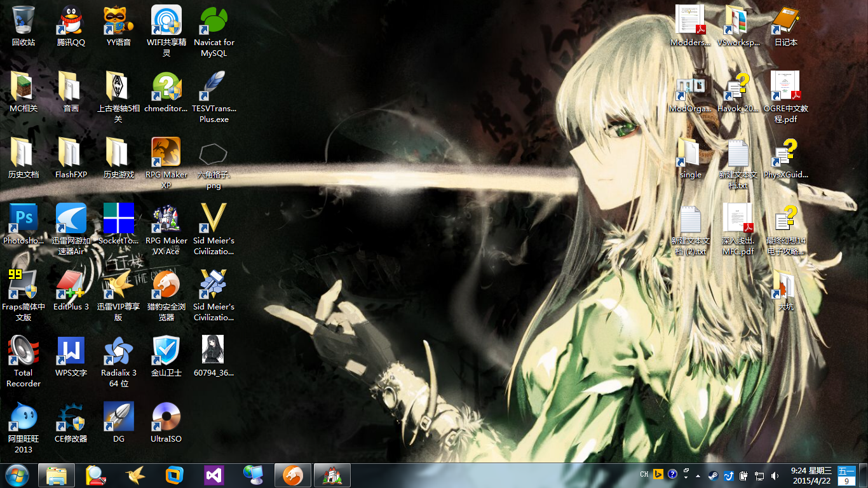Click the Steam icon in system tray
The image size is (868, 488).
pyautogui.click(x=713, y=475)
